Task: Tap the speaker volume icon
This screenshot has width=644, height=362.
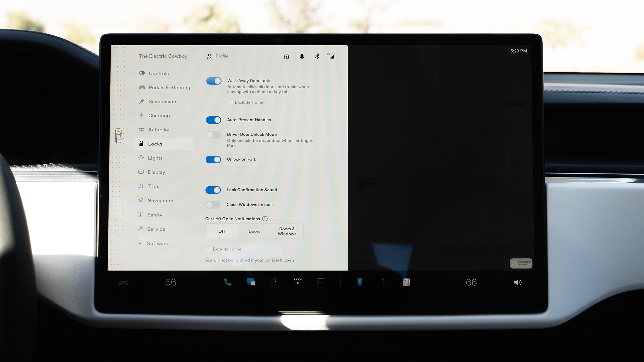Action: click(x=518, y=282)
